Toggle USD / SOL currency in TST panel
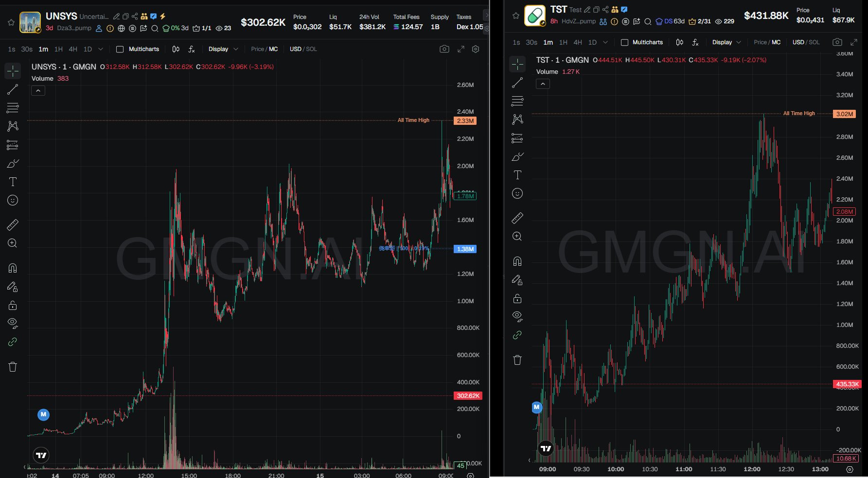 [806, 42]
